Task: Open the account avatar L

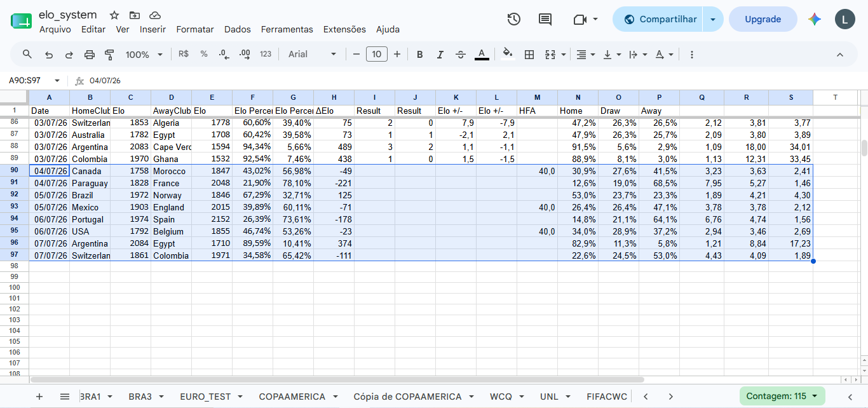Action: pos(844,19)
